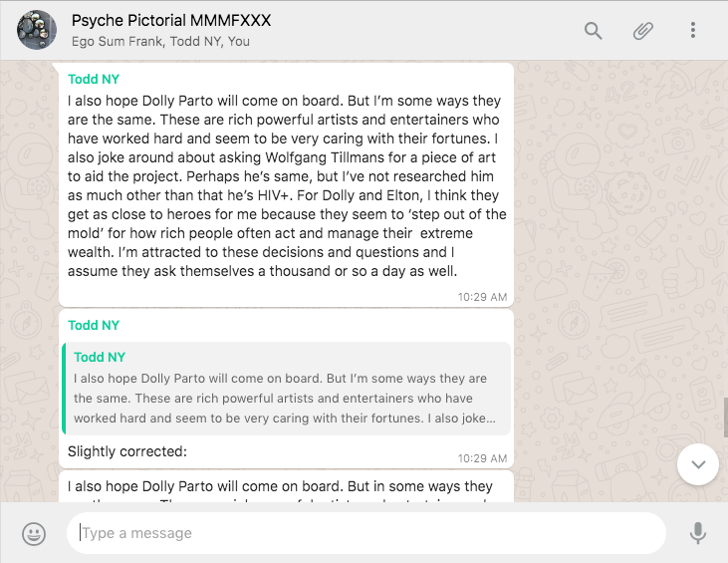Open the emoji picker smiley icon
Viewport: 728px width, 563px height.
34,534
